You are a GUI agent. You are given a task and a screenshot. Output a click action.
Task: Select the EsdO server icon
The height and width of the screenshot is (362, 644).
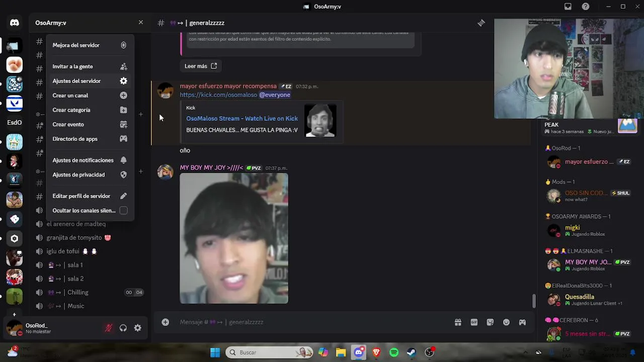(x=15, y=122)
